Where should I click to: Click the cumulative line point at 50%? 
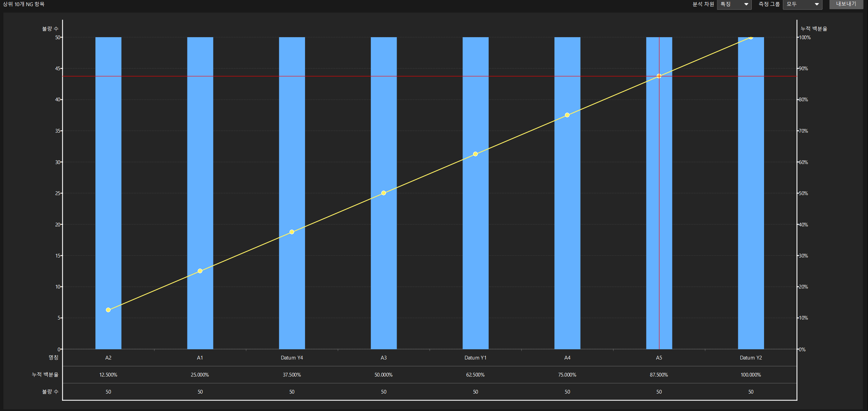coord(384,193)
